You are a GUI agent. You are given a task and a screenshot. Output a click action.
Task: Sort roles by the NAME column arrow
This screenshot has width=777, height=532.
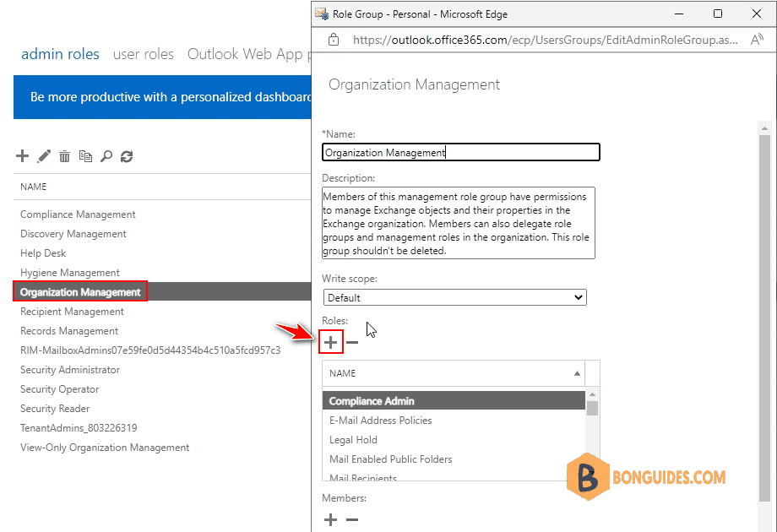(578, 373)
